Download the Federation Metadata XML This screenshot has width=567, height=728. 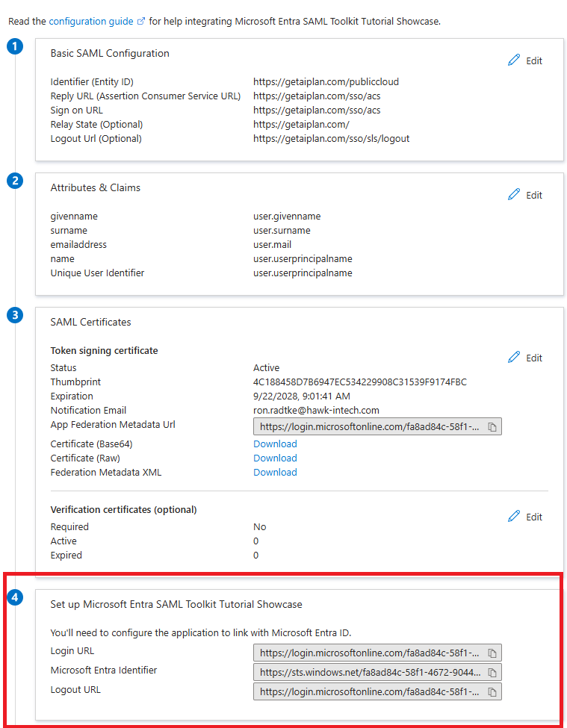(275, 473)
